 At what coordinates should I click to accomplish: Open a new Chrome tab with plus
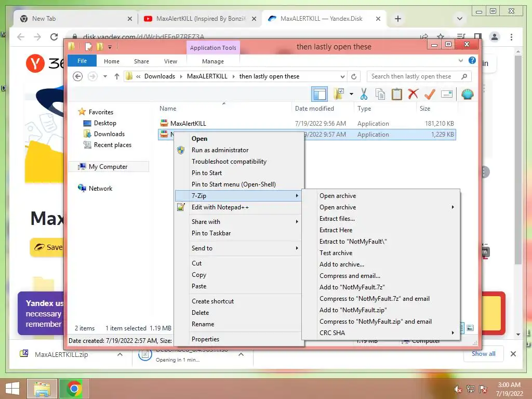click(398, 19)
